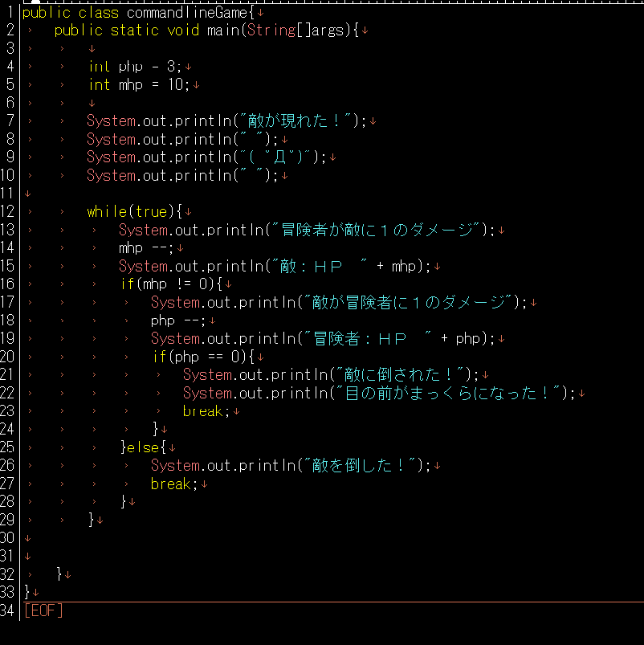Click the string "冒険者が敵に１のダメージ" on line 13
This screenshot has width=644, height=645.
(376, 230)
